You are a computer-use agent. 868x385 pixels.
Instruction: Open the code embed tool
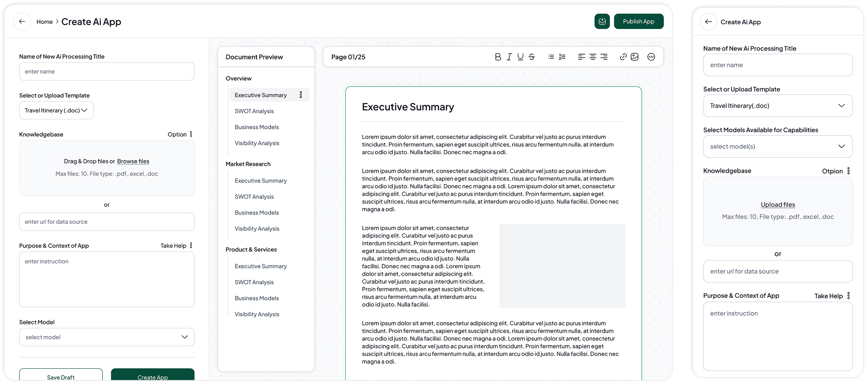click(651, 57)
